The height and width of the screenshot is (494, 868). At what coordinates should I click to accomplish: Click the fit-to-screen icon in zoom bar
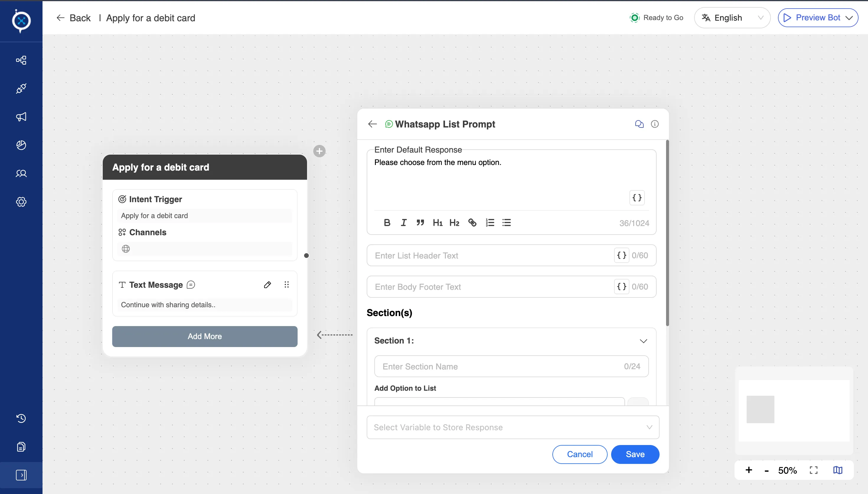(813, 470)
